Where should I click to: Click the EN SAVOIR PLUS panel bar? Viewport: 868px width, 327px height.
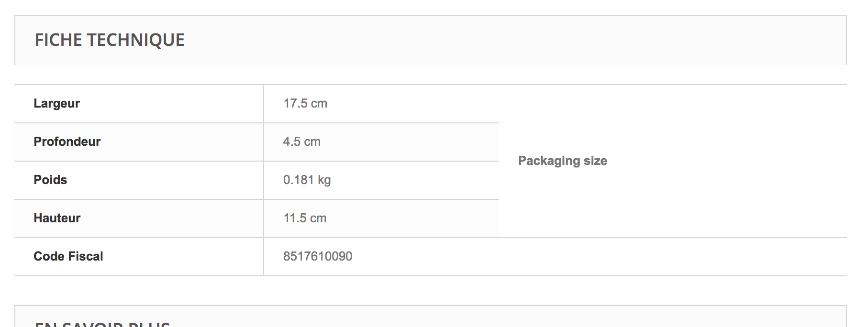pyautogui.click(x=431, y=316)
